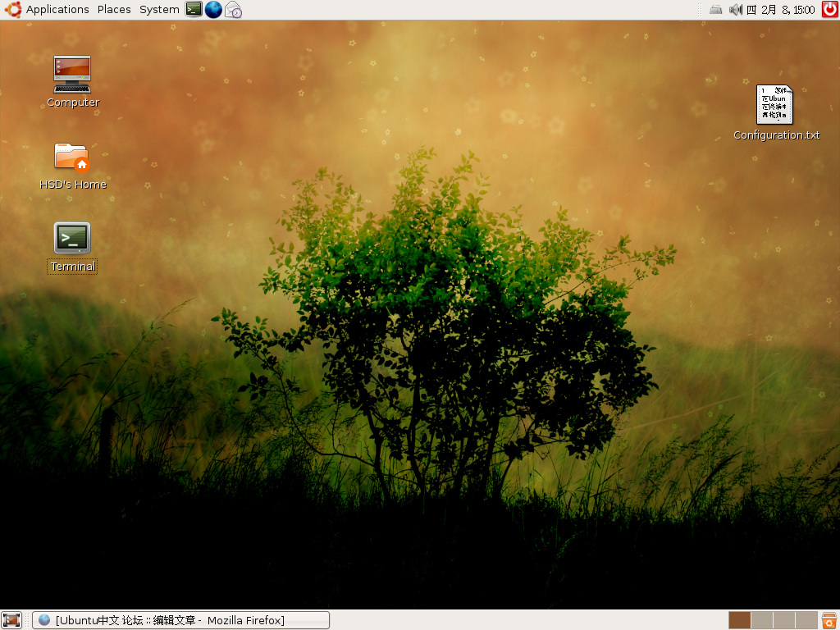Select the Terminal desktop icon

coord(72,238)
